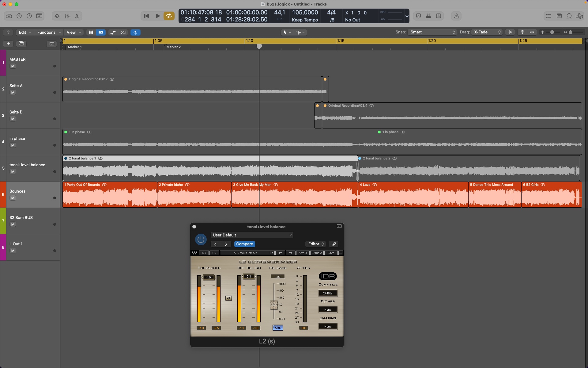Open A: Default Preset menu
The width and height of the screenshot is (588, 368).
click(x=247, y=253)
